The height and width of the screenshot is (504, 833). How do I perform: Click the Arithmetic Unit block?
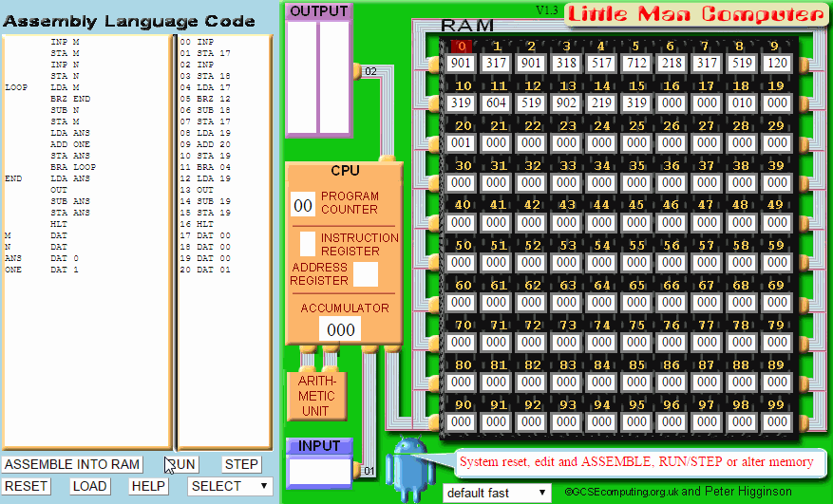[317, 396]
